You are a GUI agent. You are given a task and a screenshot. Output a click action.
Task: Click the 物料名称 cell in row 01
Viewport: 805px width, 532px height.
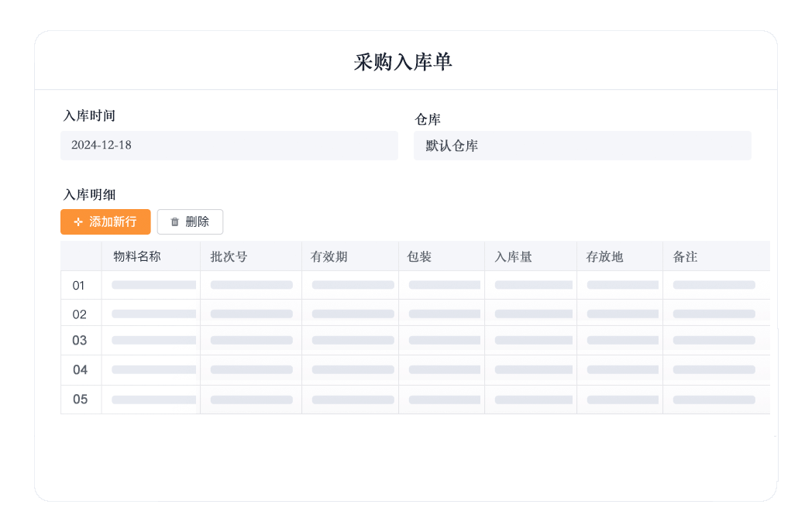click(152, 285)
